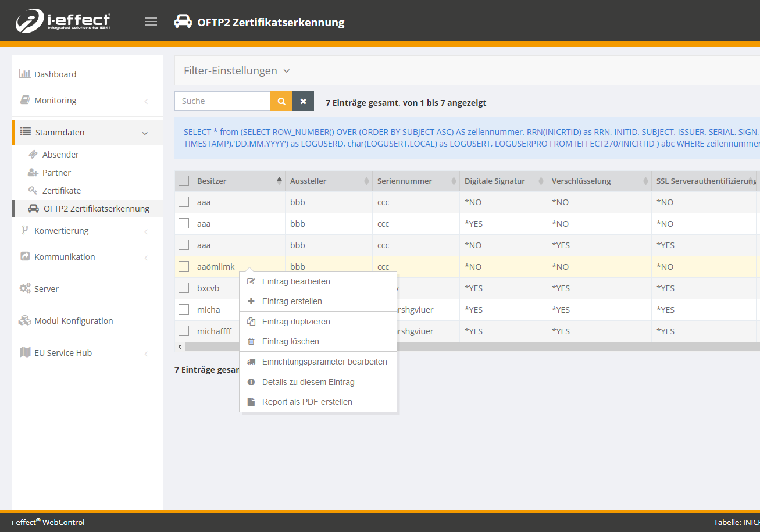Click the Server gears icon in sidebar
This screenshot has height=532, width=760.
click(x=25, y=288)
